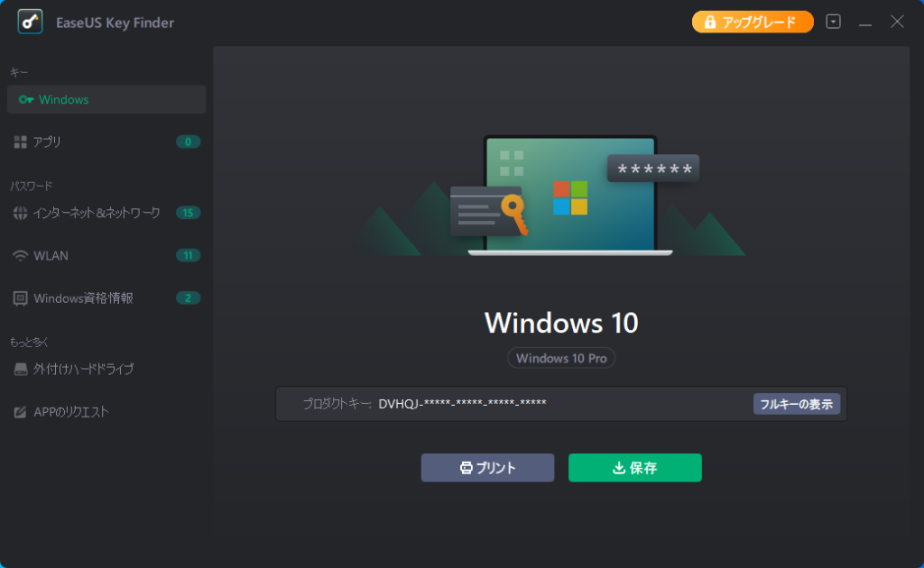Select the WLAN passwords item
Viewport: 924px width, 568px height.
106,255
